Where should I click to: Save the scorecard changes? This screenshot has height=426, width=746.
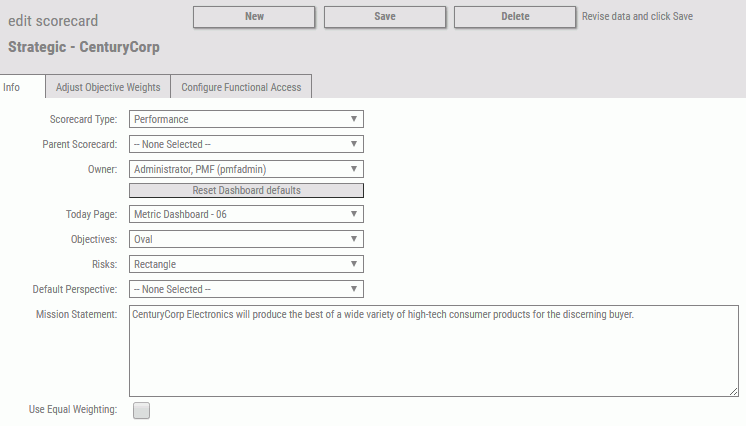385,17
